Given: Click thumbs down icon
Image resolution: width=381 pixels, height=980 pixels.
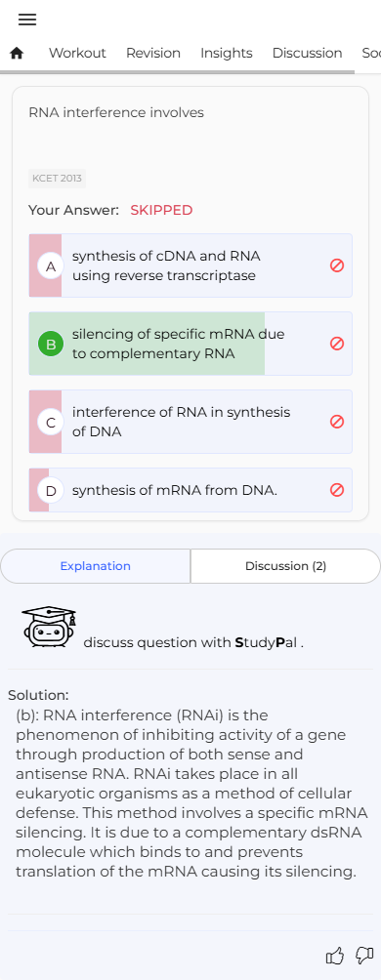Looking at the screenshot, I should click(364, 956).
